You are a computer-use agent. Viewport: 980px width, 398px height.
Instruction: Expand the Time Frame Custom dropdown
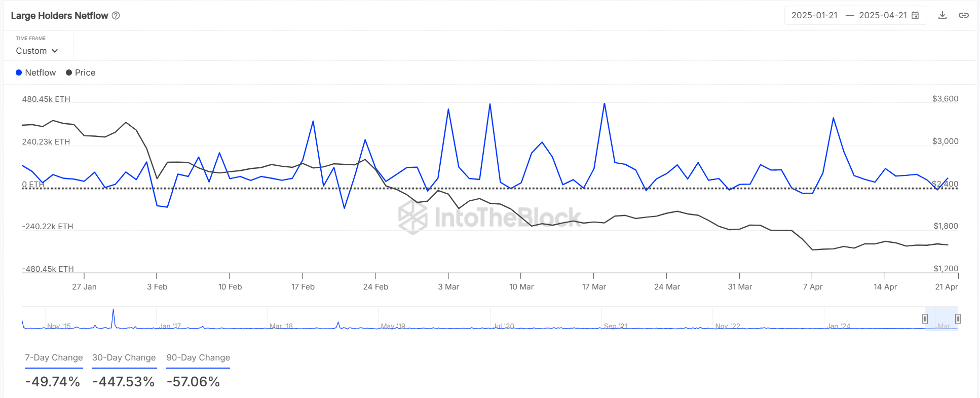[x=37, y=51]
